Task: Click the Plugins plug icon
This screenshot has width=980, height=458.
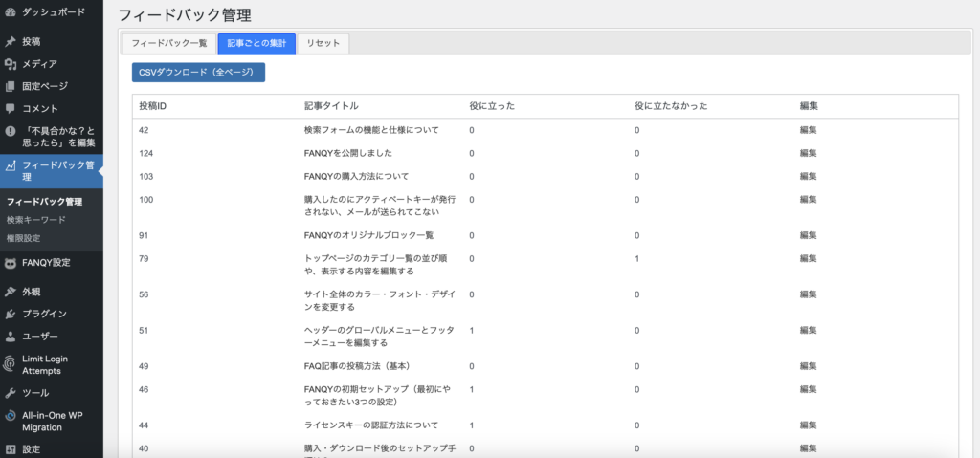Action: coord(11,314)
